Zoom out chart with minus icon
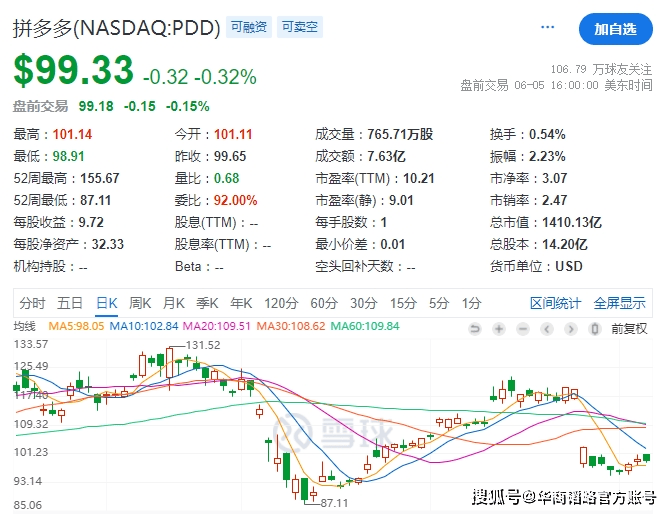 point(523,329)
